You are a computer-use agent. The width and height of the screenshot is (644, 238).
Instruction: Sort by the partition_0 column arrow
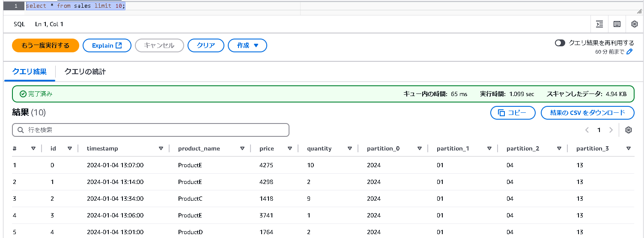[420, 148]
